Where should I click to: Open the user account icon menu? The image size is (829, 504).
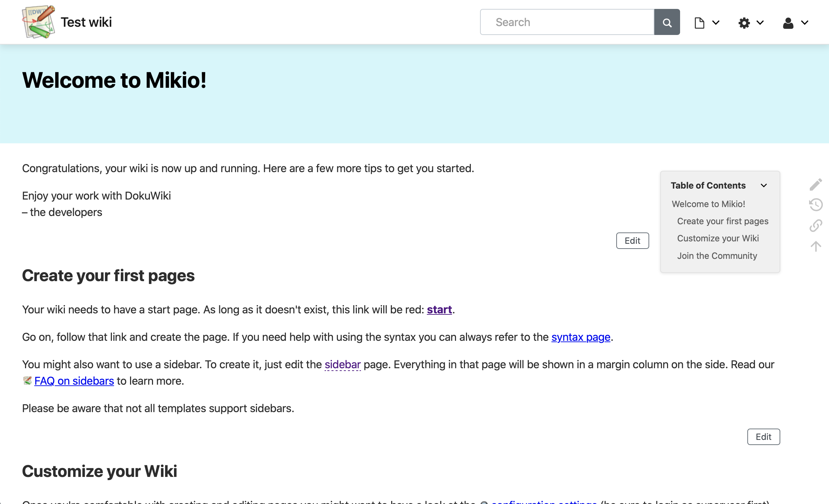click(x=788, y=23)
